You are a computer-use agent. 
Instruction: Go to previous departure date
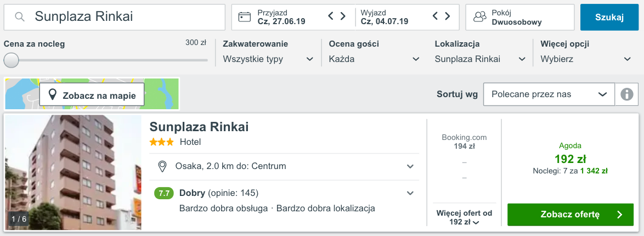tap(436, 16)
